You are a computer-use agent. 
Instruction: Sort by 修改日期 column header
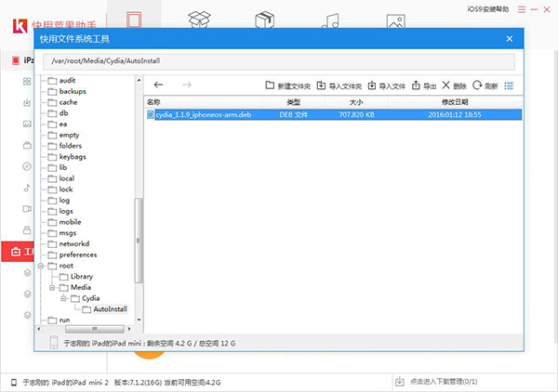[455, 102]
